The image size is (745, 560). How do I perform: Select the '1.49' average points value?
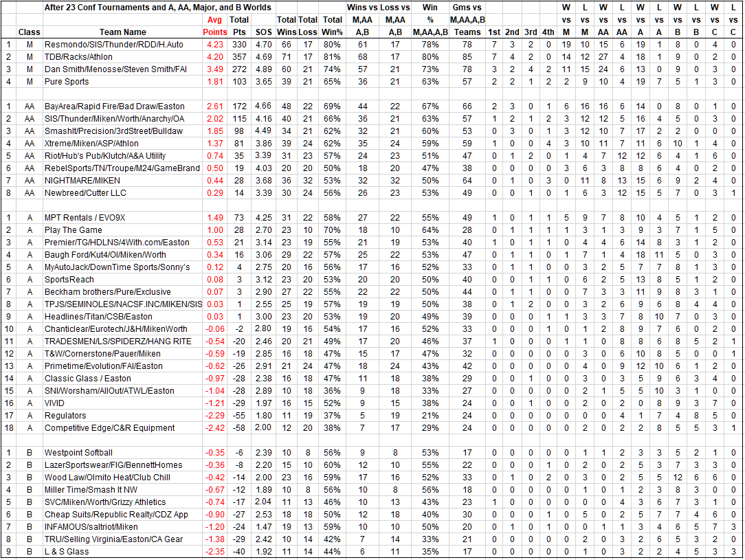tap(214, 218)
